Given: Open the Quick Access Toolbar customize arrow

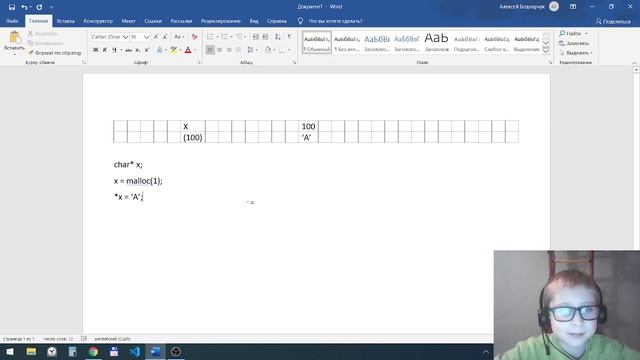Looking at the screenshot, I should point(51,7).
